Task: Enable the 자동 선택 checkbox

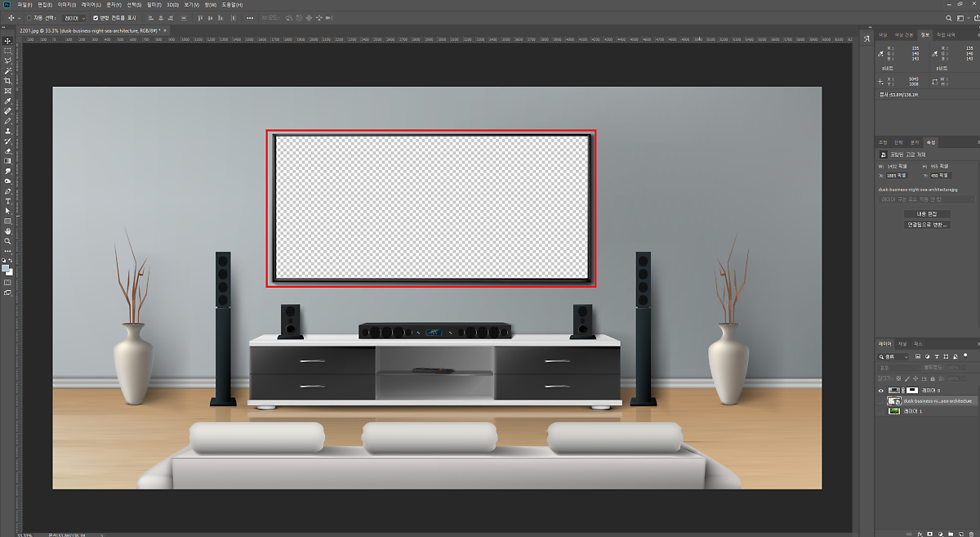Action: (x=29, y=17)
